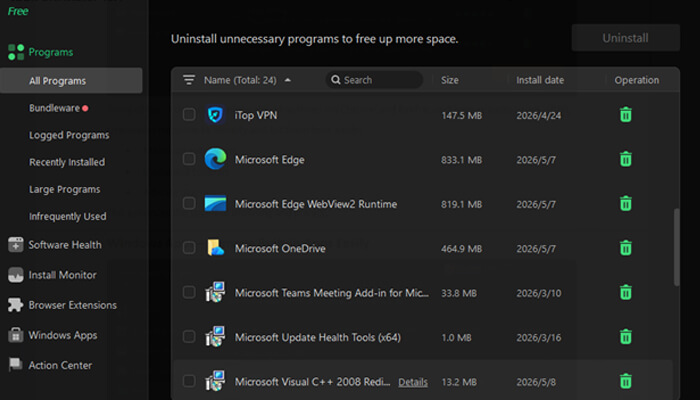Open the filter list icon beside Name
Image resolution: width=700 pixels, height=400 pixels.
pyautogui.click(x=189, y=80)
